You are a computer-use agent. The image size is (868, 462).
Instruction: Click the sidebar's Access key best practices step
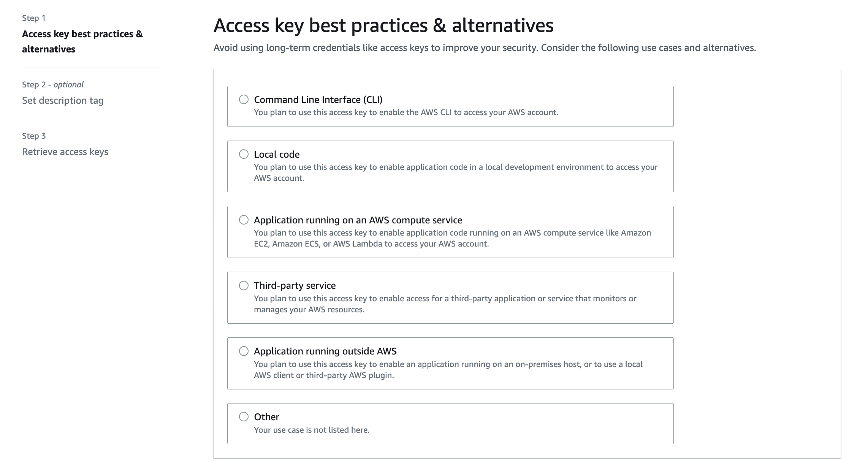[82, 41]
